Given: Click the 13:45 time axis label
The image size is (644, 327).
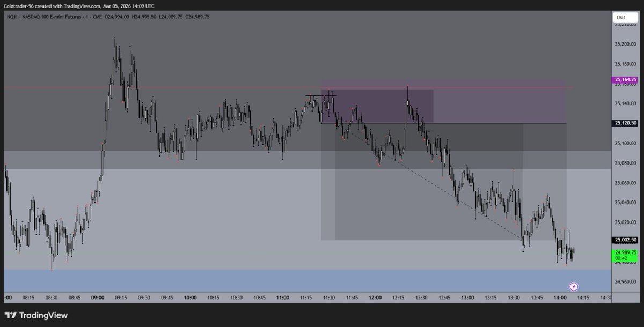Looking at the screenshot, I should [x=537, y=298].
